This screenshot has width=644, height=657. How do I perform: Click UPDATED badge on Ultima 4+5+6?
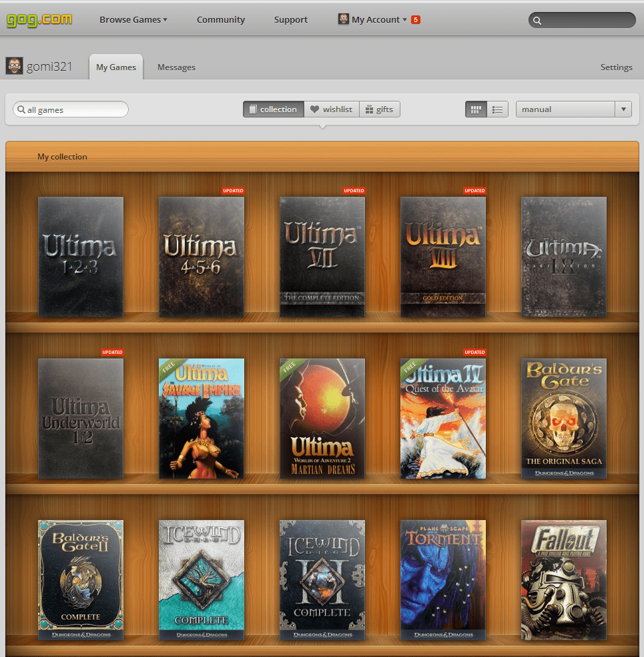click(x=233, y=191)
